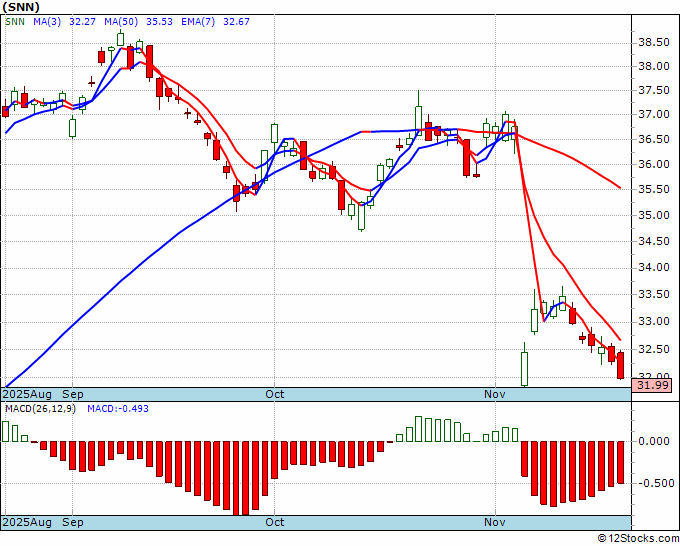Click the 33.50 price axis label

click(x=654, y=295)
